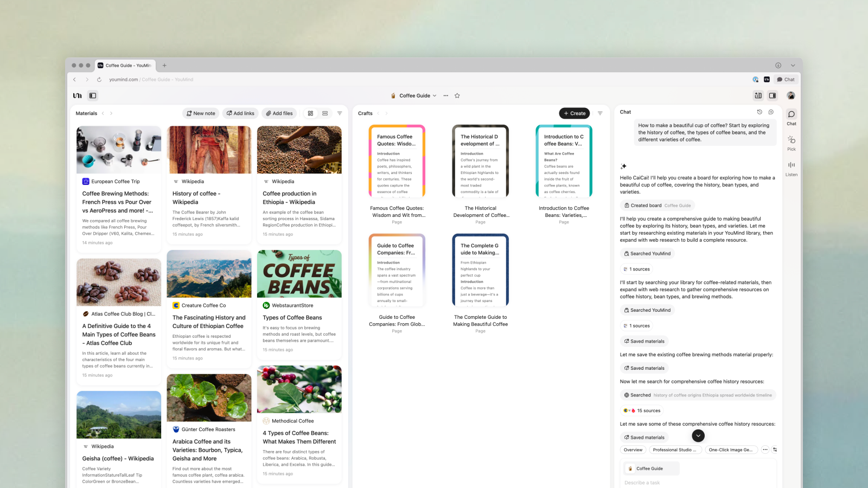
Task: Select the Professional Studio suggestion chip
Action: (674, 450)
